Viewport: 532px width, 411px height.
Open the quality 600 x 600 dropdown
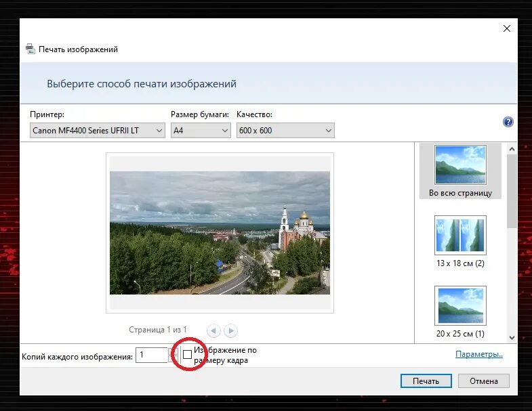(x=285, y=131)
